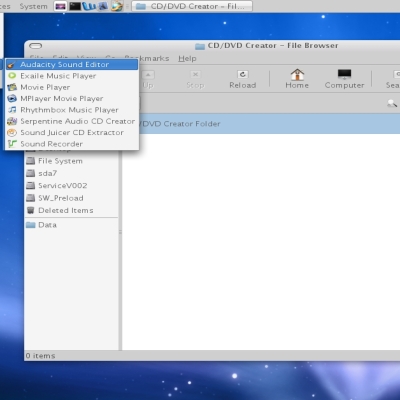Click the ServiceV002 drive icon
The width and height of the screenshot is (400, 400).
[31, 186]
